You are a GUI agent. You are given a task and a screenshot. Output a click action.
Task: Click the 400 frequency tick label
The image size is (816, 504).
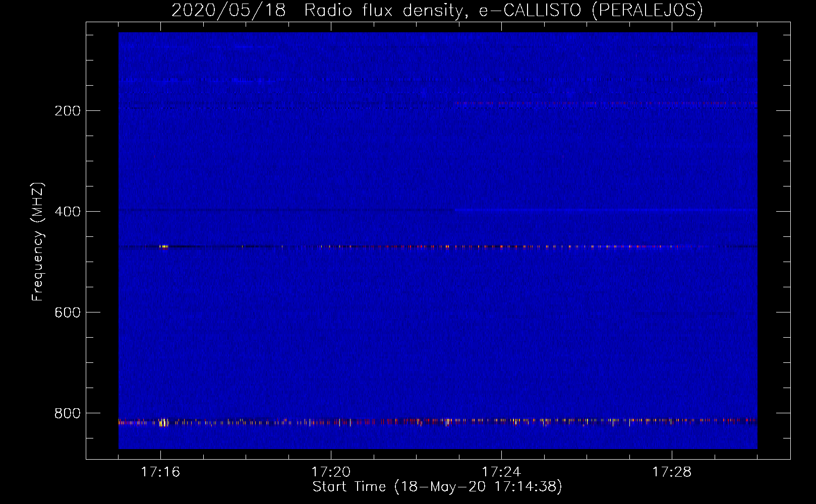68,212
